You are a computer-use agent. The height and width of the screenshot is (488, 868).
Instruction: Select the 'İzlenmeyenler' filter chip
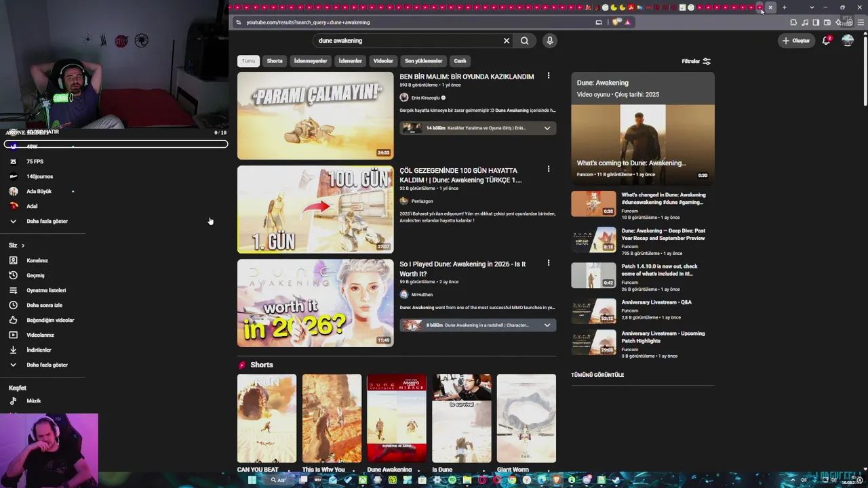(x=311, y=61)
